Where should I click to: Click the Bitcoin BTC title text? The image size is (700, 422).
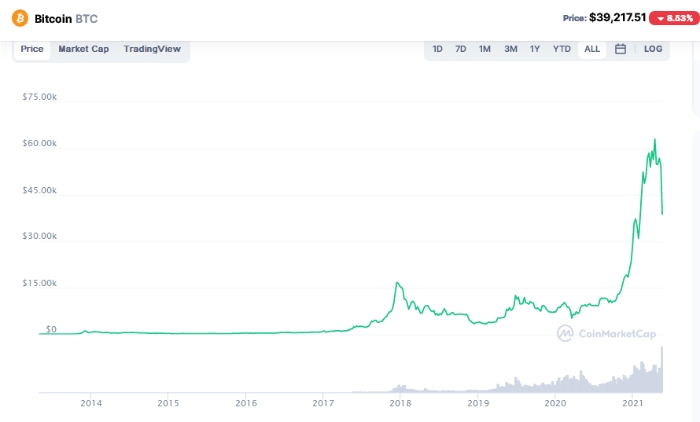[x=66, y=18]
